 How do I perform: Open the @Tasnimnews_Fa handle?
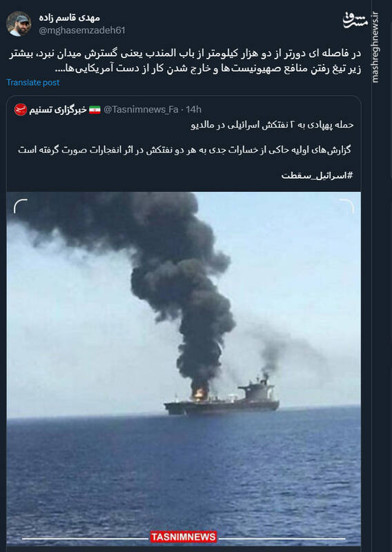click(141, 110)
